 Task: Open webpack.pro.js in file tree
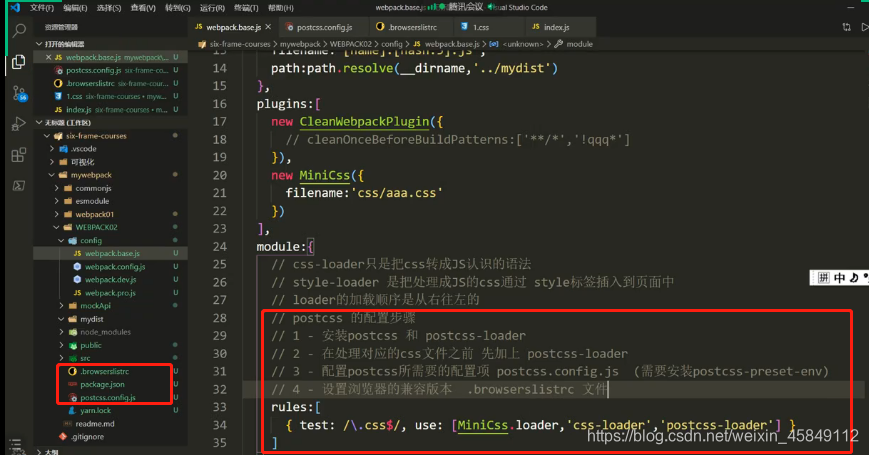(x=110, y=293)
